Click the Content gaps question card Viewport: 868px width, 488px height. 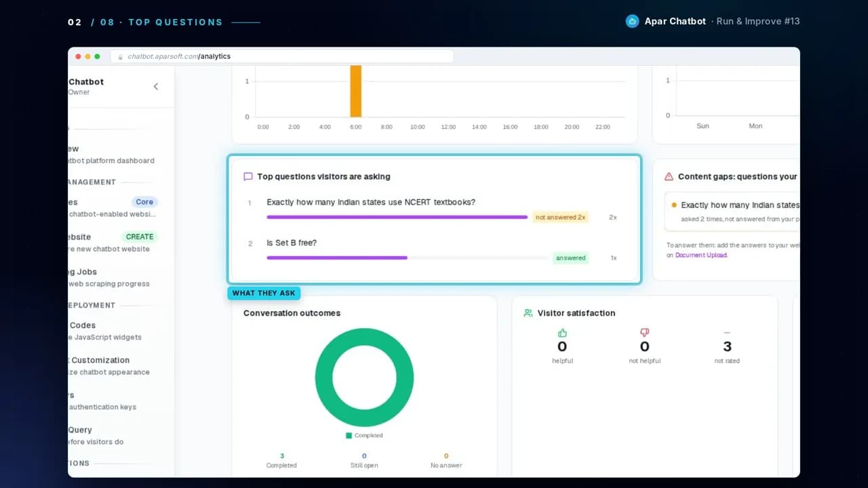732,211
